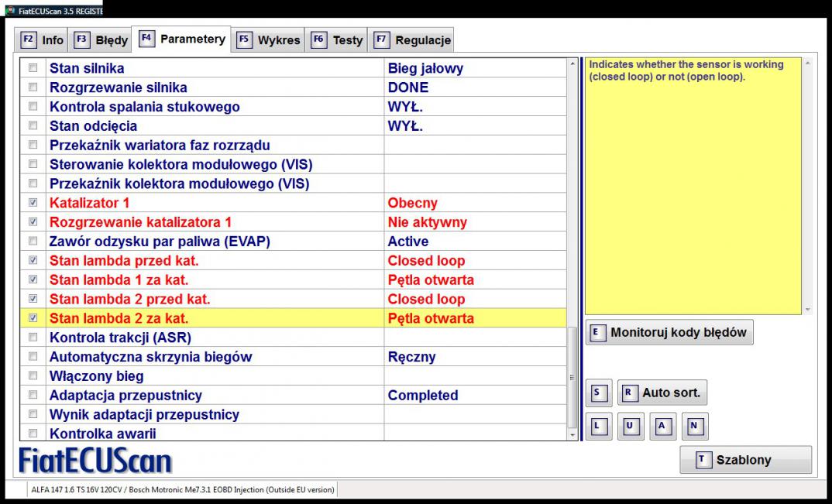832x504 pixels.
Task: Select the Katalizator 1 row label
Action: [x=89, y=203]
